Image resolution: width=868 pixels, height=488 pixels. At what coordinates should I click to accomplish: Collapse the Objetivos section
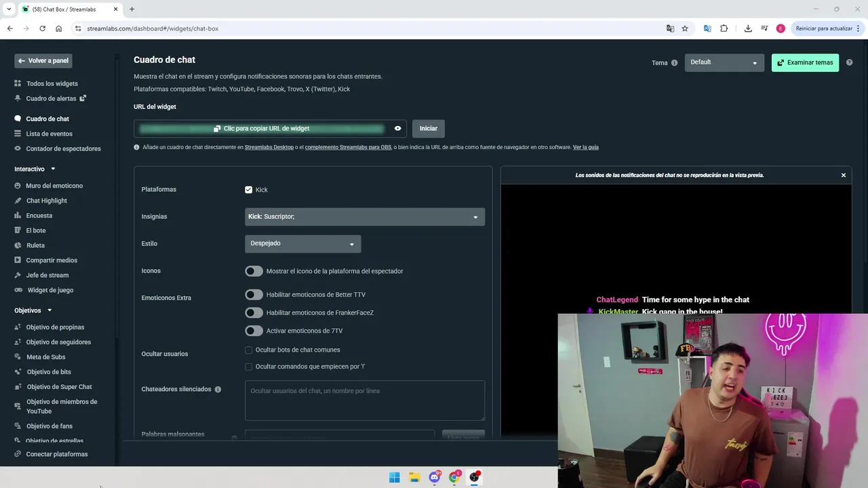coord(33,310)
